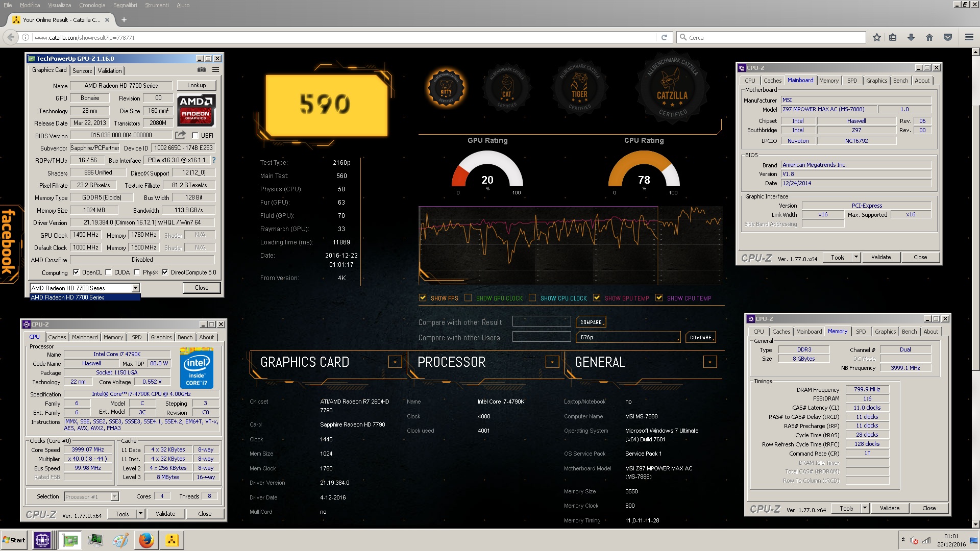This screenshot has height=551, width=980.
Task: Open the Tools dropdown arrow in CPU-Z CPU window
Action: (141, 514)
